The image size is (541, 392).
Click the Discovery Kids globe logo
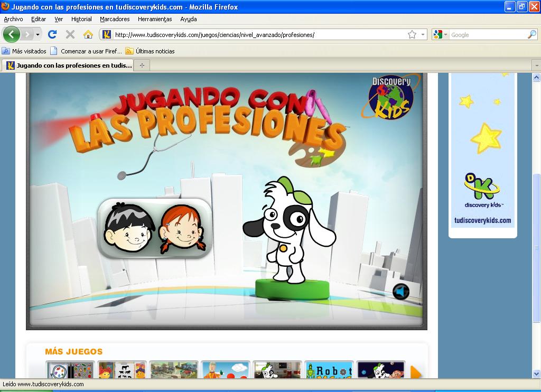pyautogui.click(x=391, y=98)
